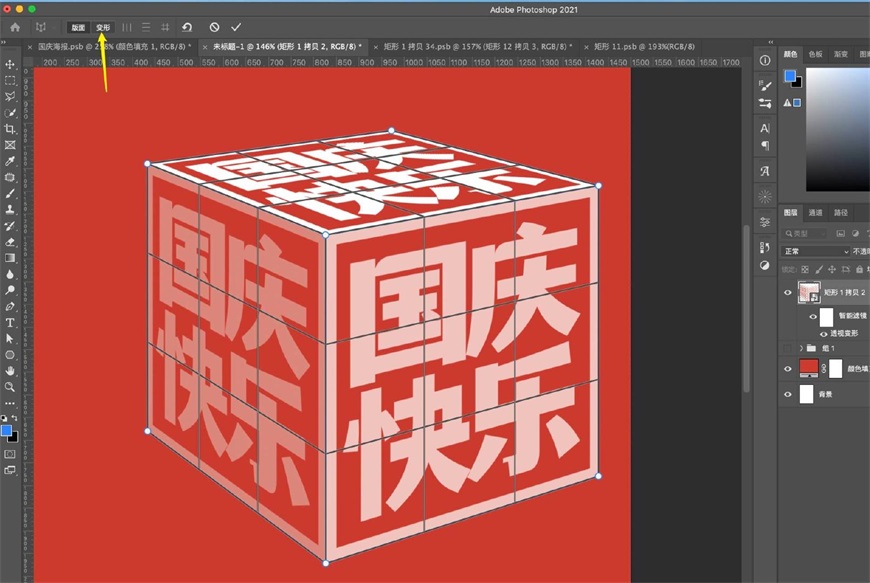Open the Paragraph panel icon
The width and height of the screenshot is (870, 583).
coord(765,145)
